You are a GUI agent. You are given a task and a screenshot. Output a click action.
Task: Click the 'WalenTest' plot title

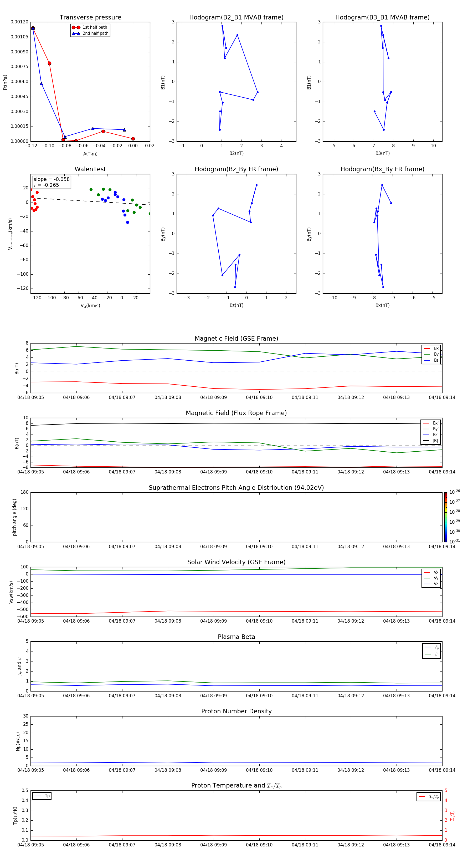(90, 169)
